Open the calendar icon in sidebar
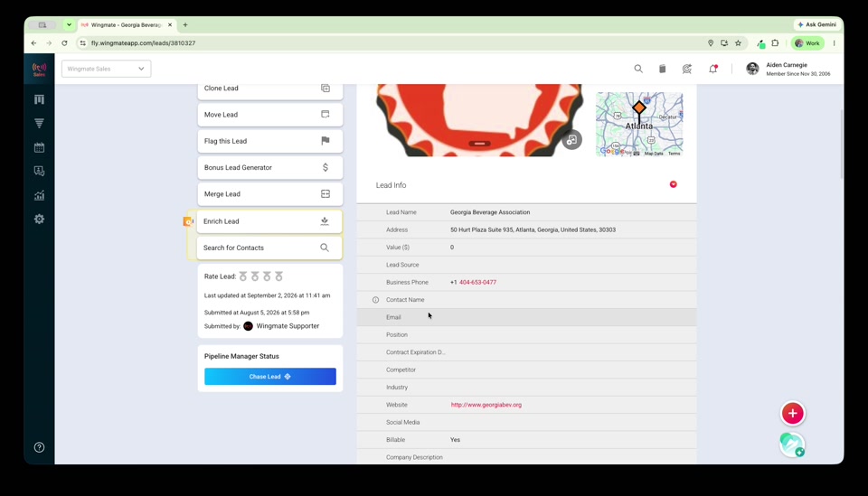This screenshot has height=496, width=868. point(39,147)
